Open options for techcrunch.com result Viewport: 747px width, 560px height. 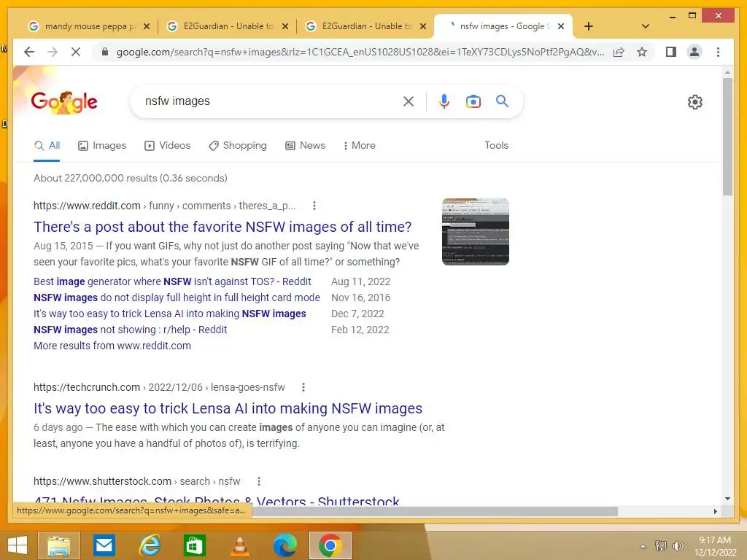(x=303, y=387)
